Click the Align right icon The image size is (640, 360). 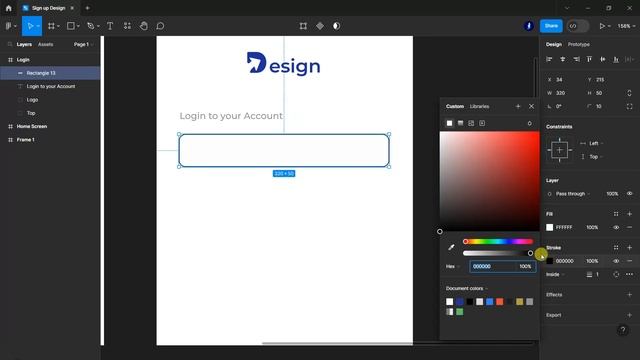[x=576, y=59]
